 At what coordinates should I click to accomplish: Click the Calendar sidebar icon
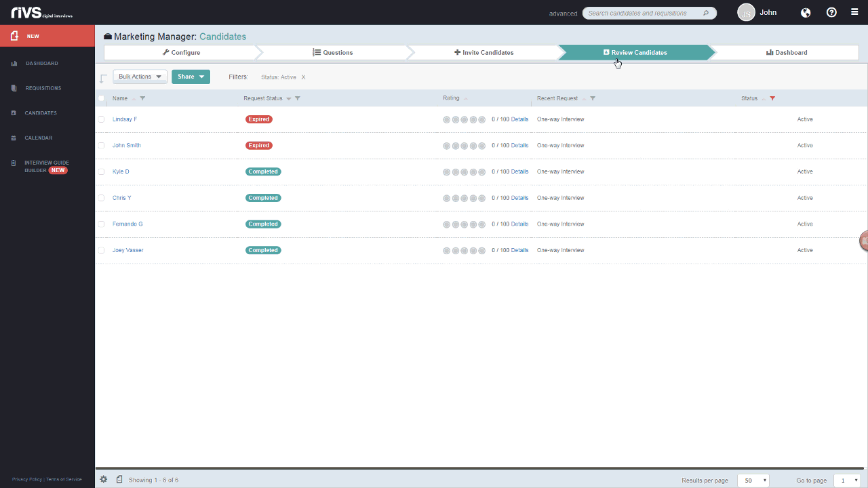point(14,138)
